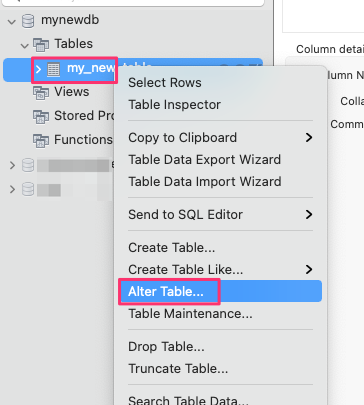This screenshot has height=405, width=364.
Task: Click the Tables folder icon
Action: (41, 44)
